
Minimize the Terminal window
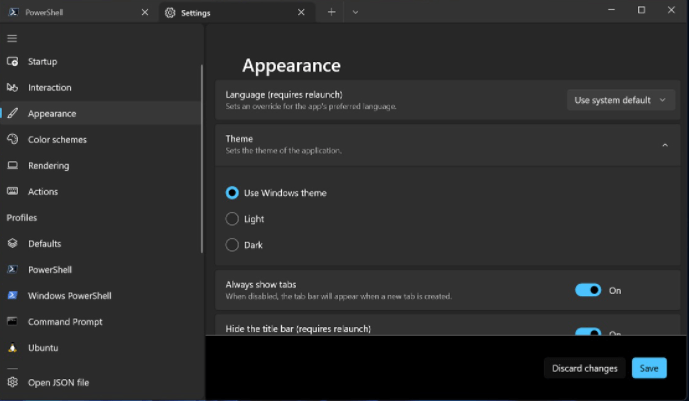pos(611,10)
